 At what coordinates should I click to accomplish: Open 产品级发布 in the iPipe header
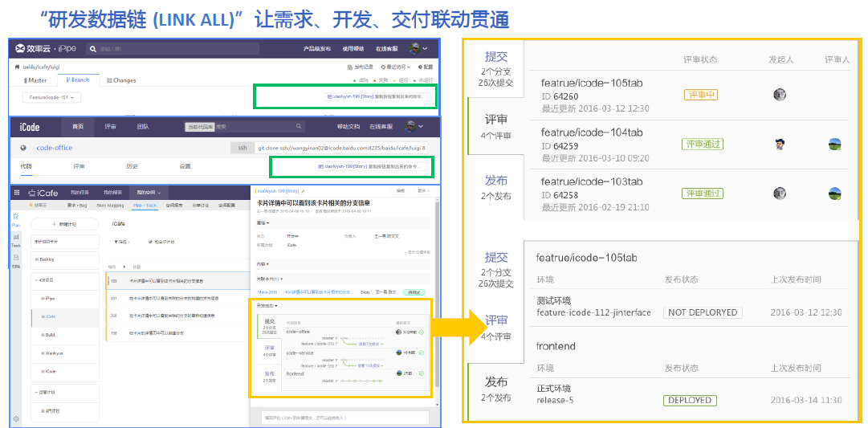316,49
